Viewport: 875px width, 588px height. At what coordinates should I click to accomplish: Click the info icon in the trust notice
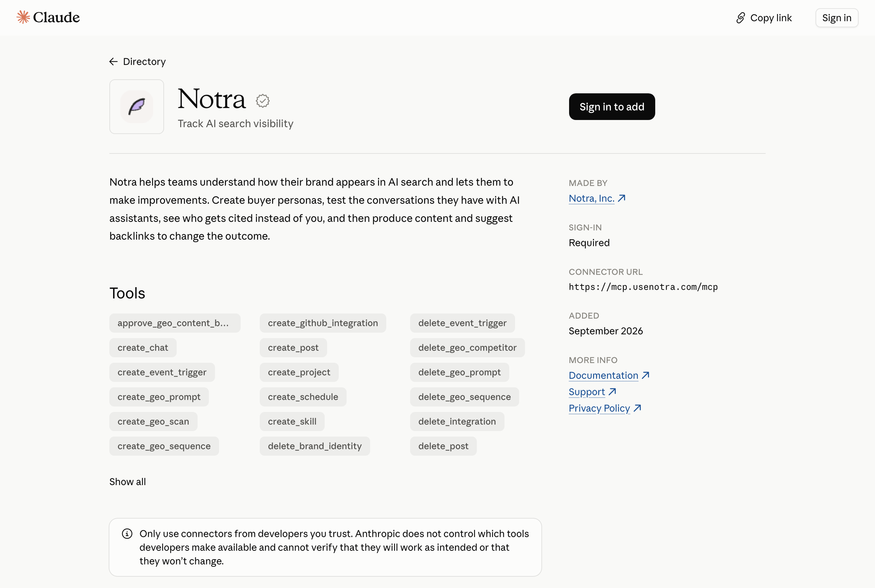pos(127,534)
